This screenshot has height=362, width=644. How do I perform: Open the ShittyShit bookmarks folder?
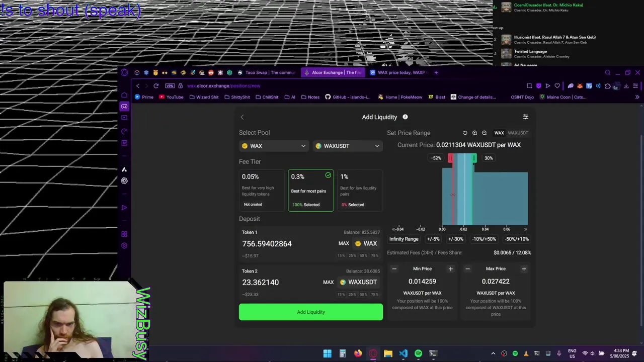coord(237,97)
